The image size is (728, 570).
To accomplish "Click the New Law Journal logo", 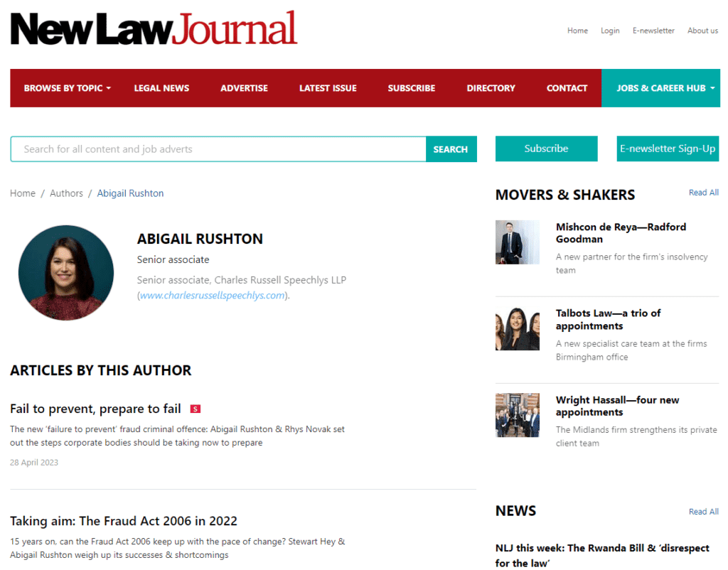I will click(x=154, y=28).
